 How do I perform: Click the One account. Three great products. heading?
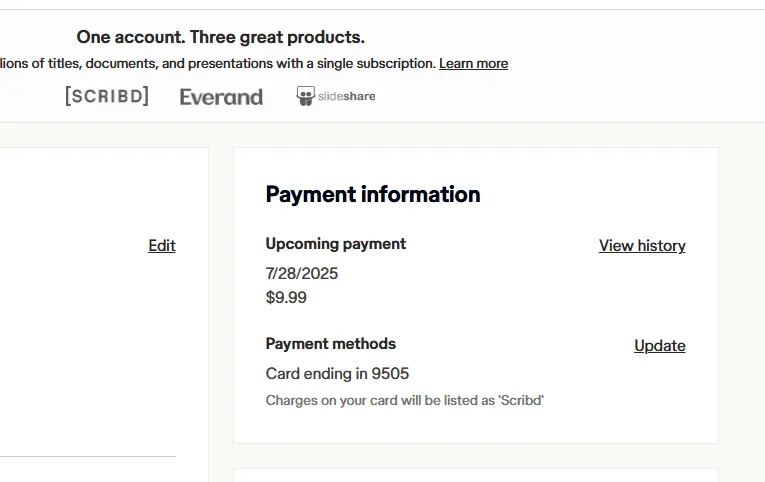click(x=221, y=37)
